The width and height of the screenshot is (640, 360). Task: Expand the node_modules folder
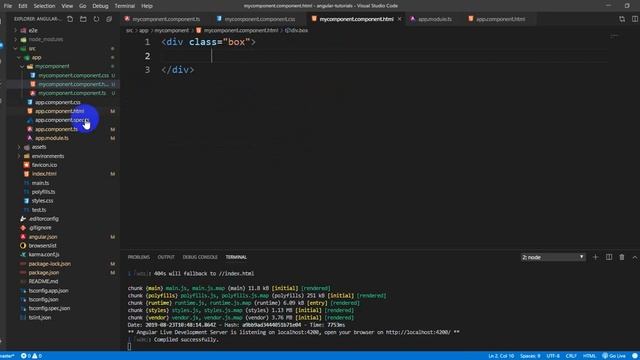(x=16, y=39)
